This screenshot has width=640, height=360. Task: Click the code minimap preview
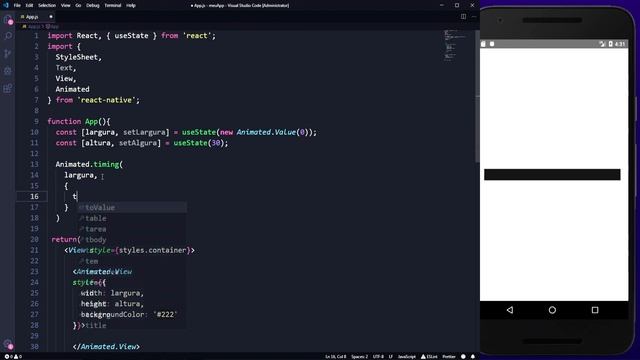click(456, 46)
